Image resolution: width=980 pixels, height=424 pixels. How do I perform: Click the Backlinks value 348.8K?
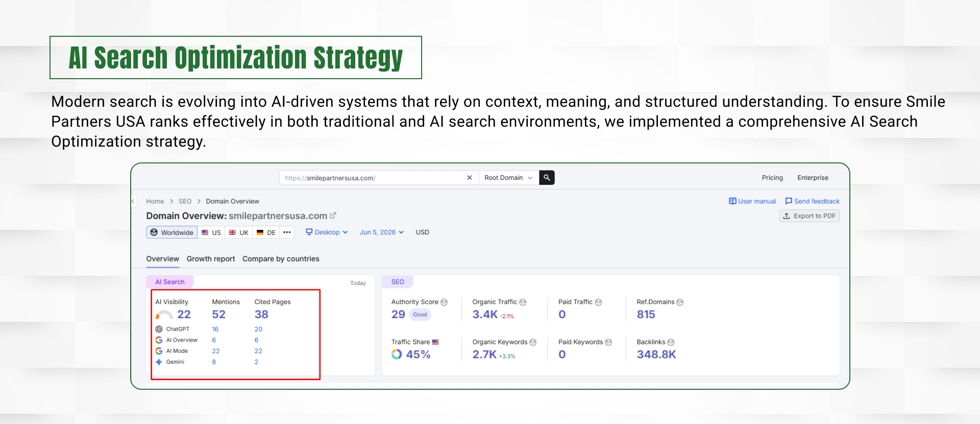click(656, 355)
